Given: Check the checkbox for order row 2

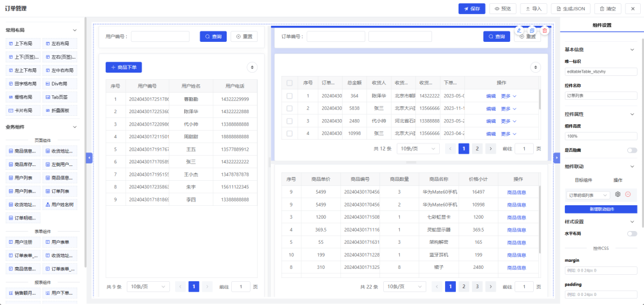Looking at the screenshot, I should [x=290, y=108].
